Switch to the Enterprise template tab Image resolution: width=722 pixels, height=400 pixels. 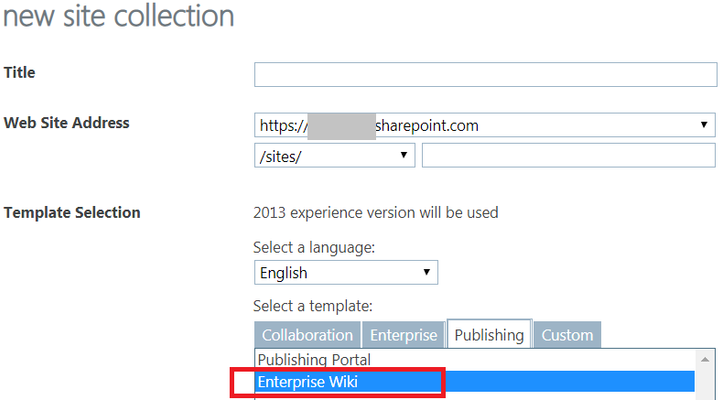pos(403,335)
